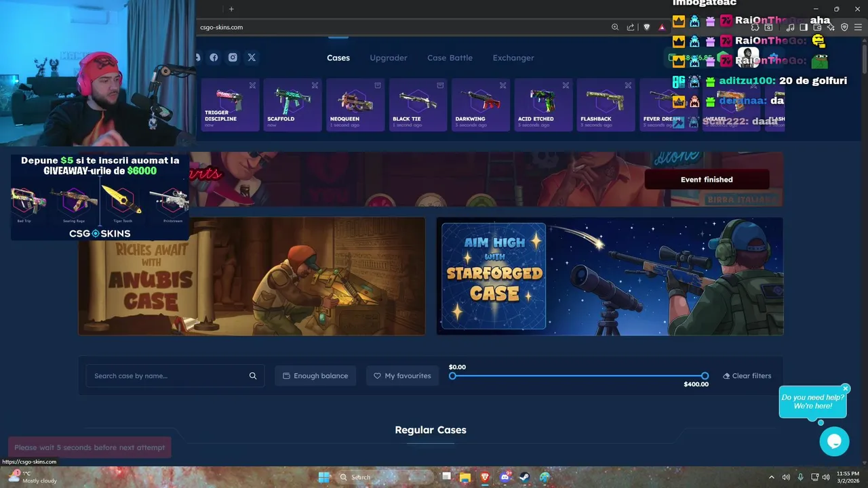Open the Anubis Case banner
This screenshot has width=868, height=488.
tap(252, 276)
